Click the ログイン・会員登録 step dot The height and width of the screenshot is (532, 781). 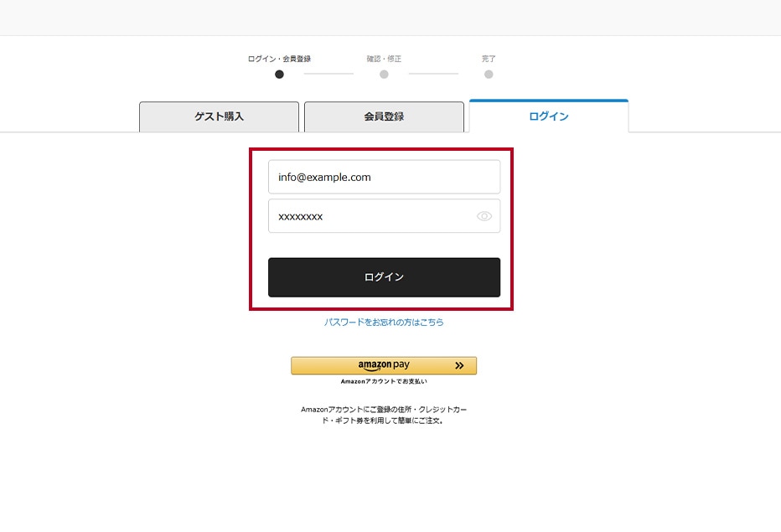279,75
